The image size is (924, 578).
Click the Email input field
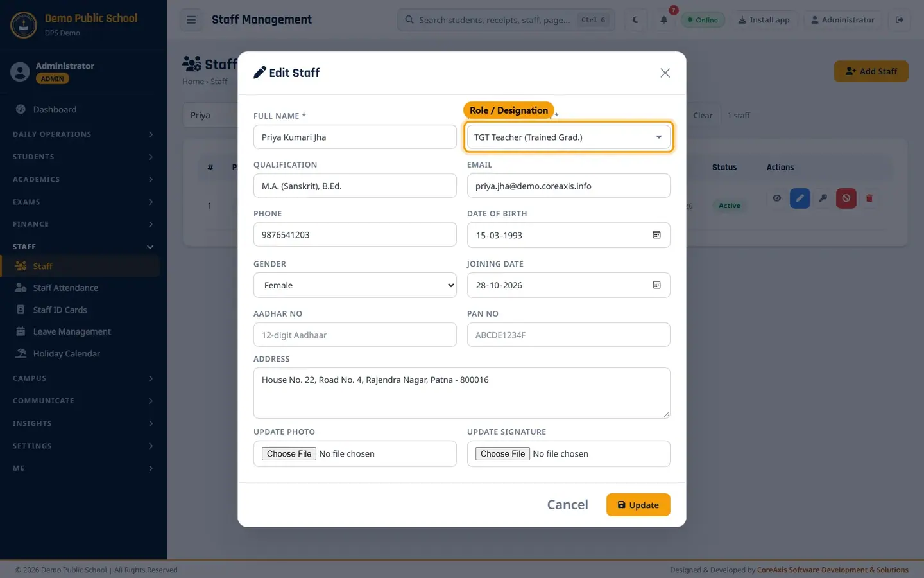(569, 186)
